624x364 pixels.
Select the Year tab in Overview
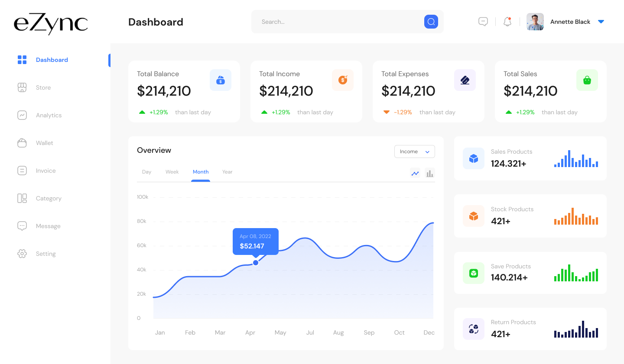(x=227, y=172)
